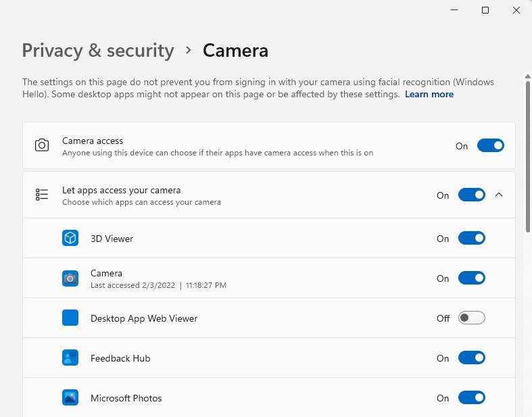The height and width of the screenshot is (417, 532).
Task: Enable Desktop App Web Viewer camera toggle
Action: [x=471, y=318]
